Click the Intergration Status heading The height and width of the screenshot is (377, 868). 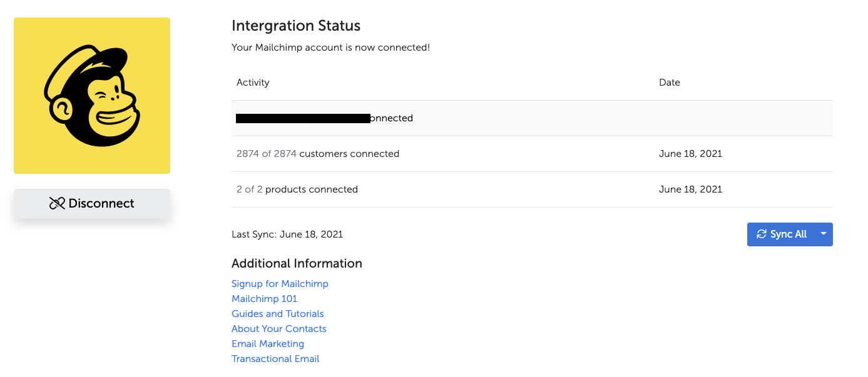click(296, 26)
